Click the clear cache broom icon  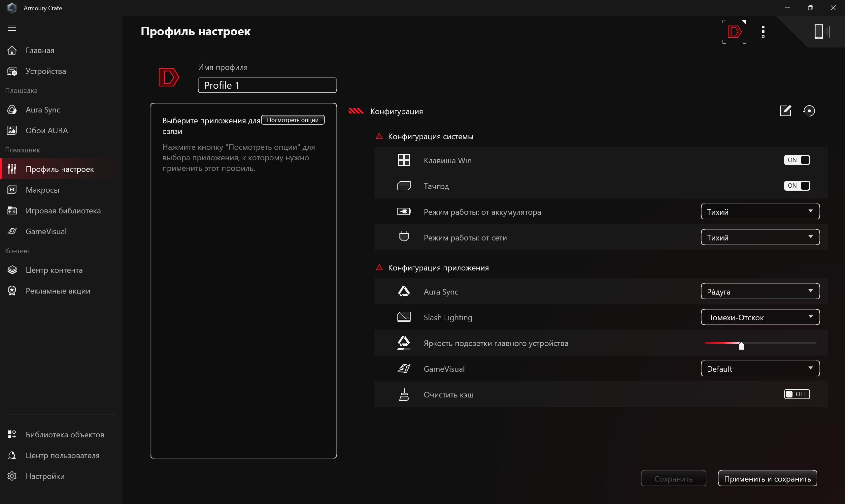click(404, 394)
